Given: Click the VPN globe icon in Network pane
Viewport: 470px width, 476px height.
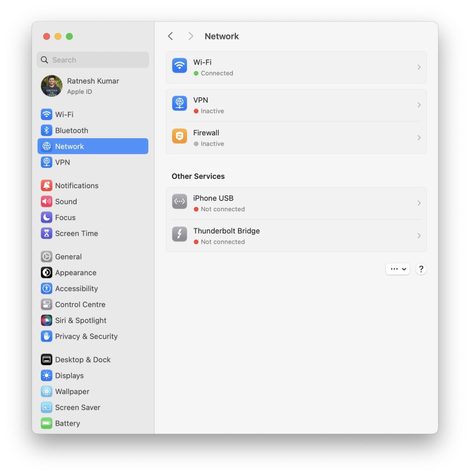Looking at the screenshot, I should (x=180, y=103).
